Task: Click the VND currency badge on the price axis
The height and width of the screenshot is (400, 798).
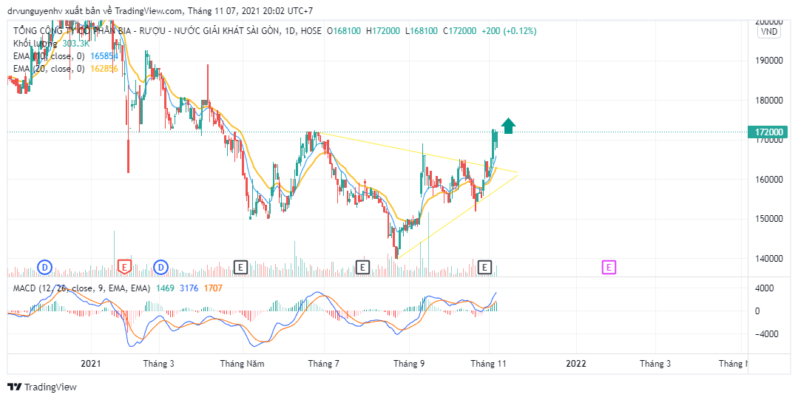Action: point(768,32)
